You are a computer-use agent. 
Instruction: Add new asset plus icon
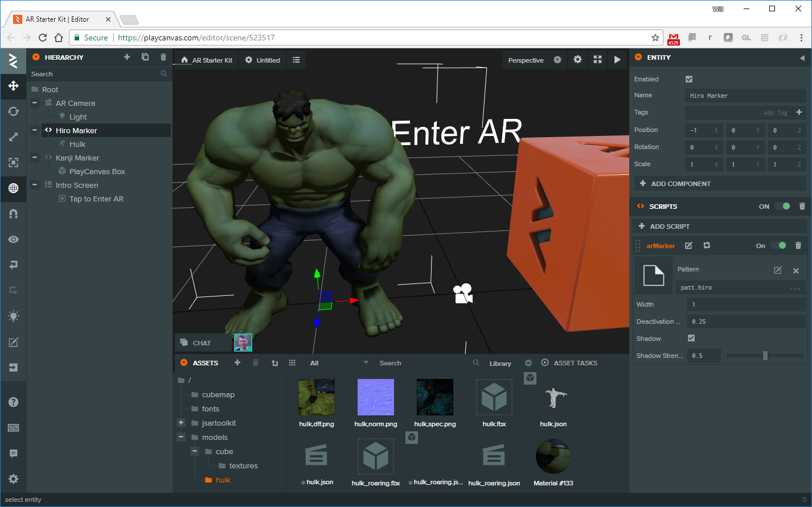pos(237,362)
